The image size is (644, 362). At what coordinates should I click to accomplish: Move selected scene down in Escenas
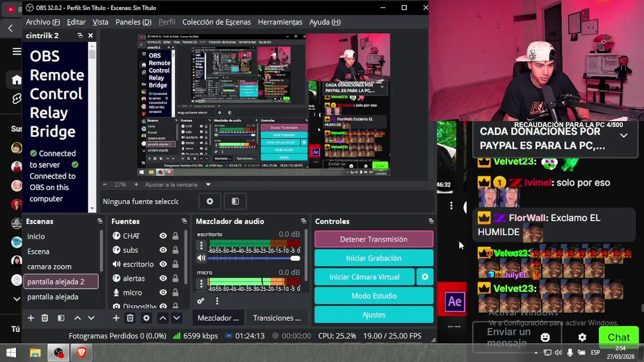pos(91,318)
